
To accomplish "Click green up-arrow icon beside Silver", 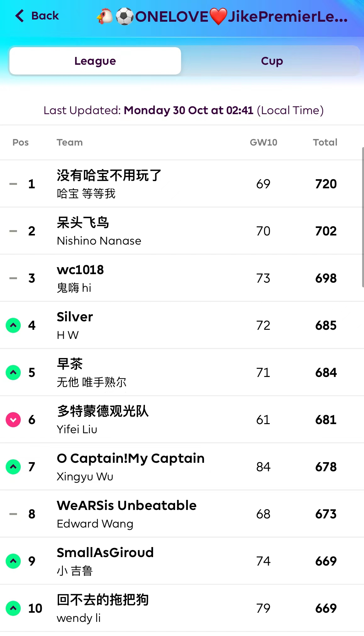I will coord(13,325).
